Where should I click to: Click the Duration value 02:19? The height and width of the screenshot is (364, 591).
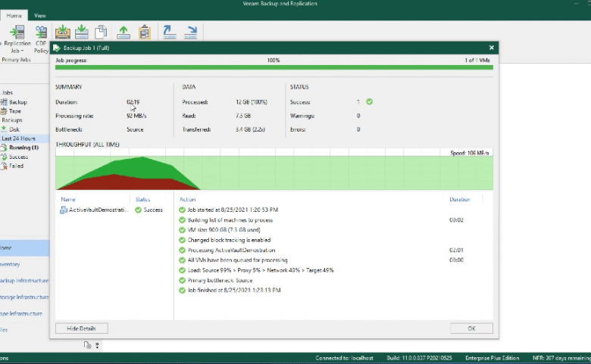[x=133, y=102]
